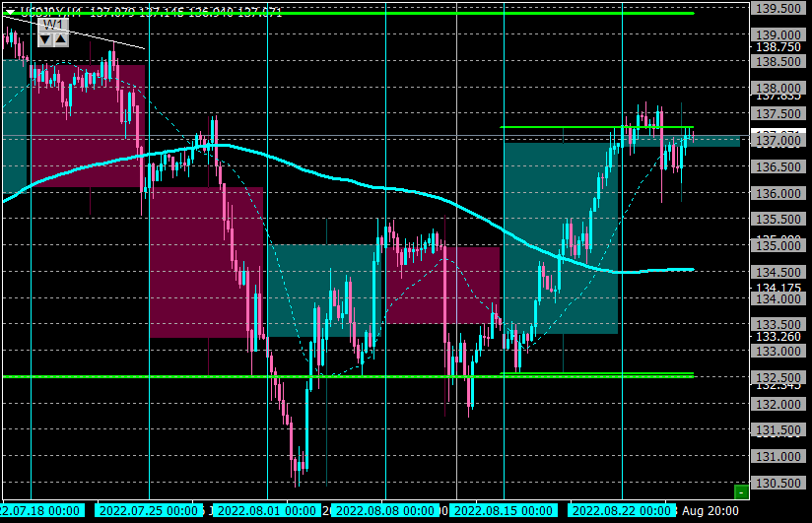Screen dimensions: 812x523
Task: Click the 139.000 price label
Action: [x=778, y=34]
